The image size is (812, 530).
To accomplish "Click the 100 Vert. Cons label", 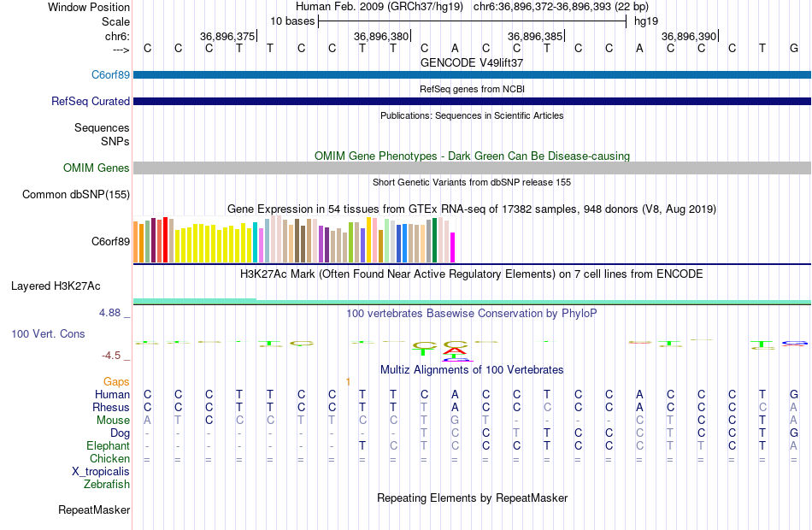I will [48, 333].
